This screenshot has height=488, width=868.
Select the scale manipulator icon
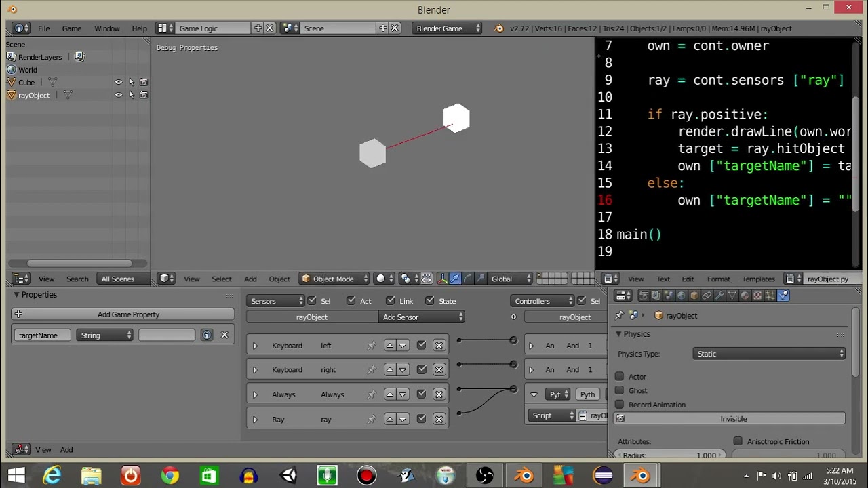[x=480, y=279]
